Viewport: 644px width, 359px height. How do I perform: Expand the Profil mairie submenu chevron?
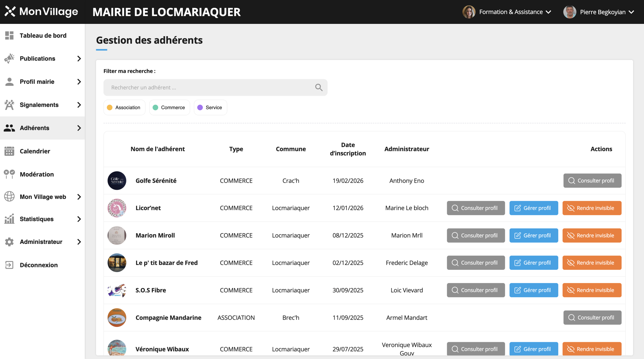79,82
